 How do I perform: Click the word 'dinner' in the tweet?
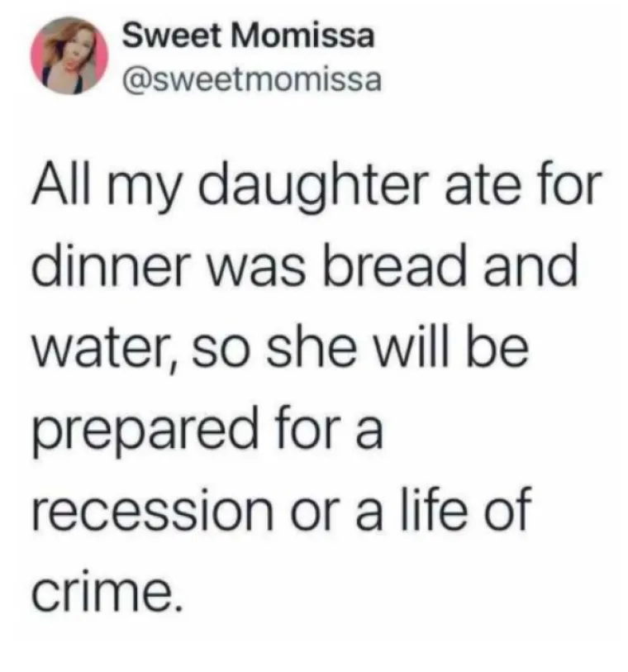111,265
